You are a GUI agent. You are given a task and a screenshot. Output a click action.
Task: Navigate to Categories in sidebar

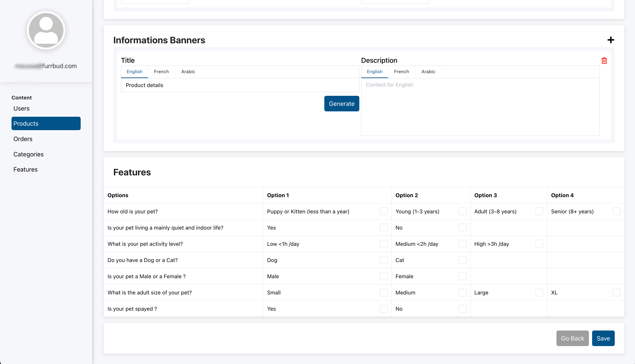[29, 154]
